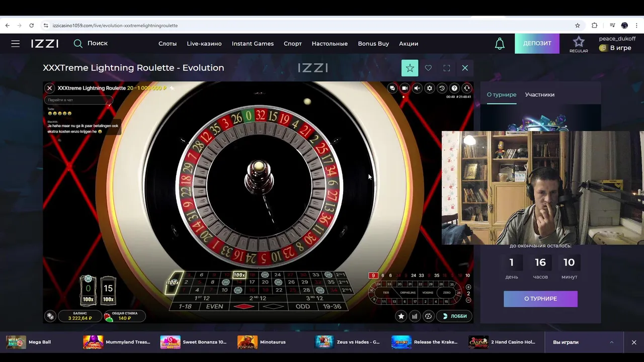
Task: Click the REGULAR status star icon
Action: tap(579, 42)
